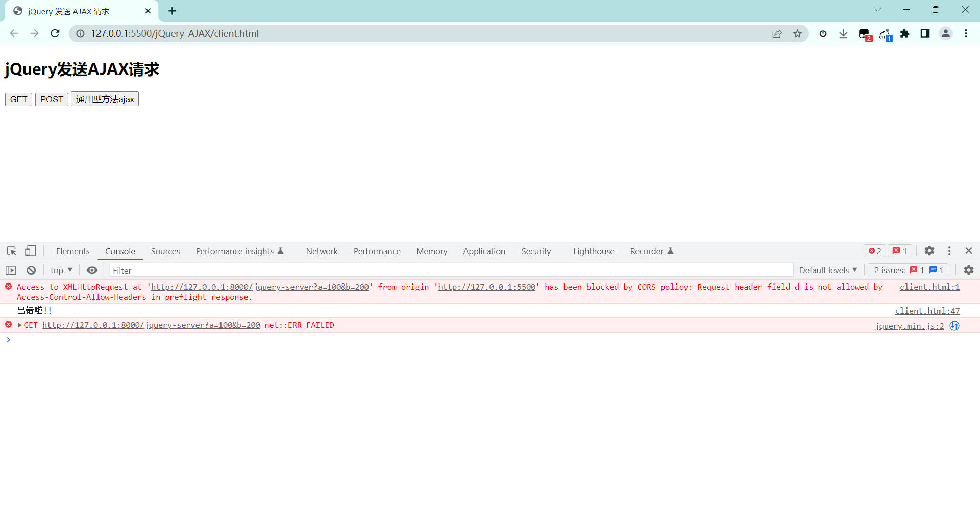
Task: Switch to the Application tab
Action: tap(484, 251)
